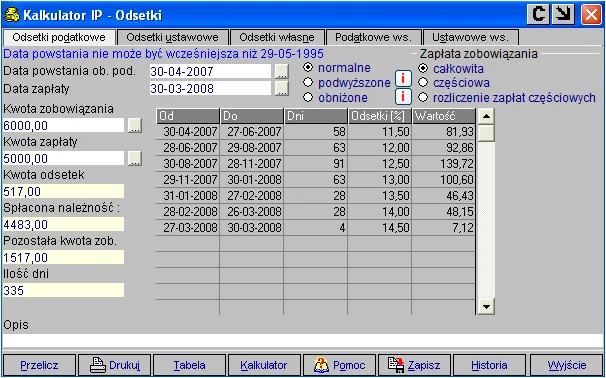This screenshot has width=606, height=378.
Task: Switch to Podatkowe ws. tab
Action: (373, 37)
